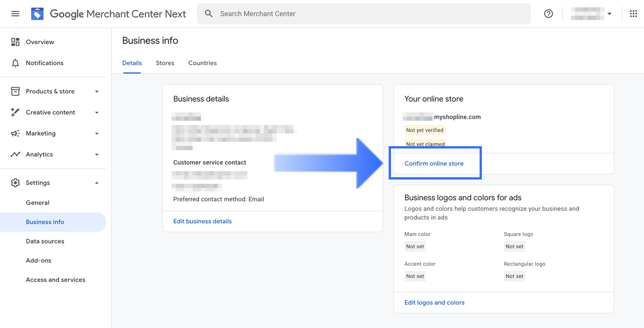Screen dimensions: 644x328
Task: Focus the Search Merchant Center field
Action: [x=364, y=14]
